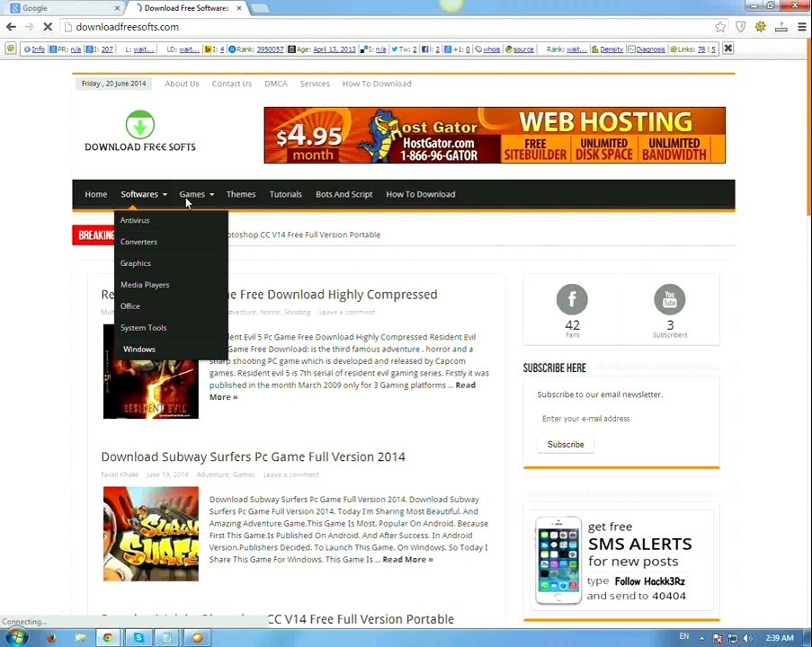Click the browser back arrow
The width and height of the screenshot is (812, 647).
11,27
